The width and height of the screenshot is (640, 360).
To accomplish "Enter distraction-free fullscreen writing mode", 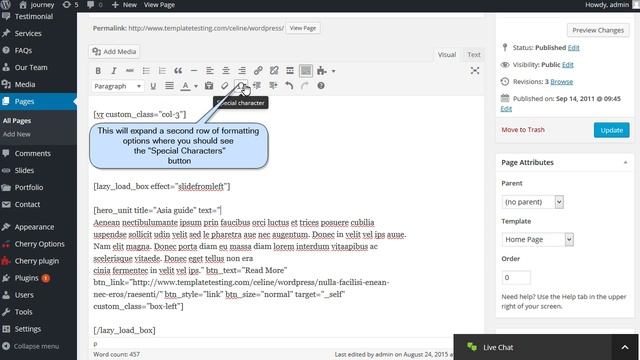I will (474, 71).
